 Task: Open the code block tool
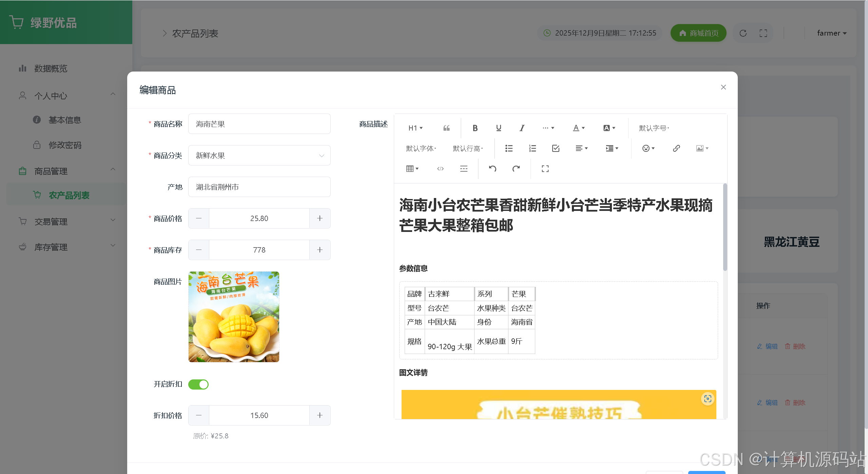point(440,169)
